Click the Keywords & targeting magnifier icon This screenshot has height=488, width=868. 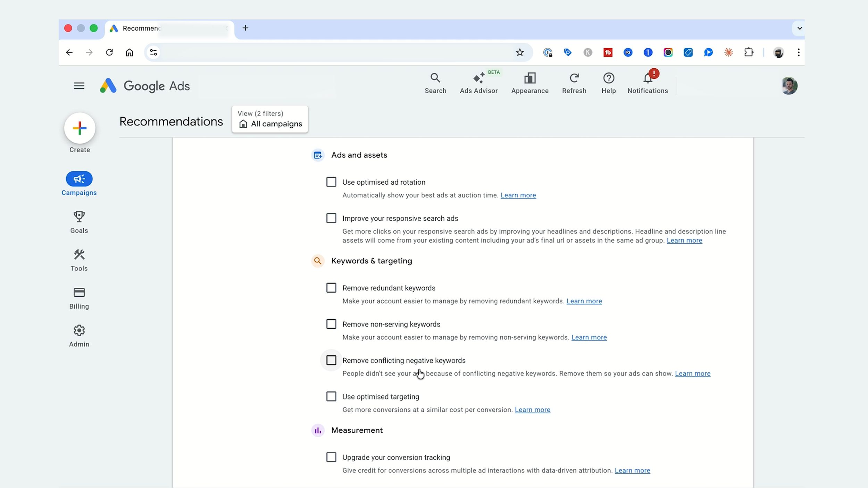click(x=318, y=261)
